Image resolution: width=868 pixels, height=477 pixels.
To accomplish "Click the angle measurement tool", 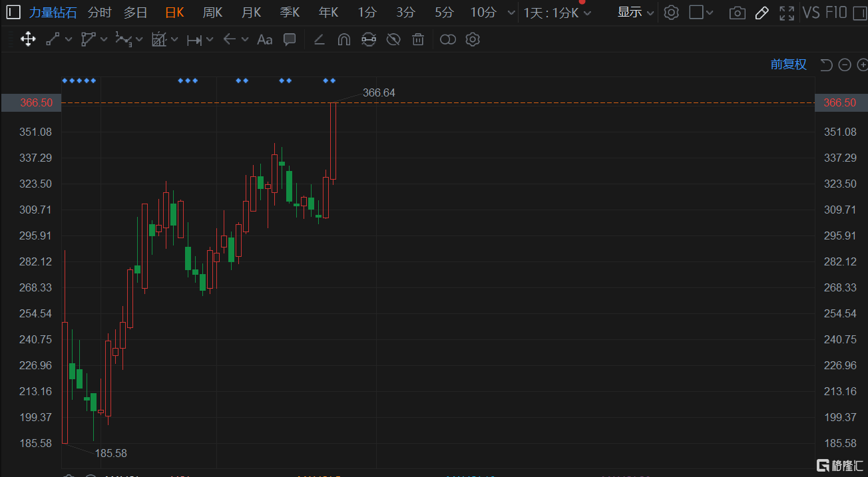I will 319,40.
